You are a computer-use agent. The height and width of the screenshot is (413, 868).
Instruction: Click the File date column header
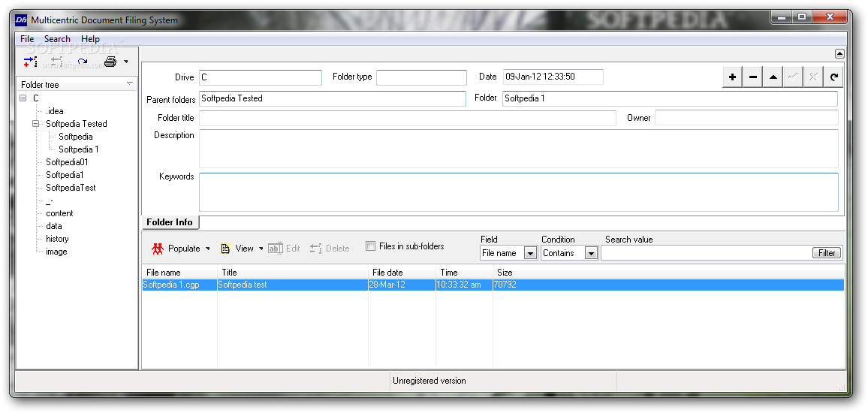coord(402,273)
